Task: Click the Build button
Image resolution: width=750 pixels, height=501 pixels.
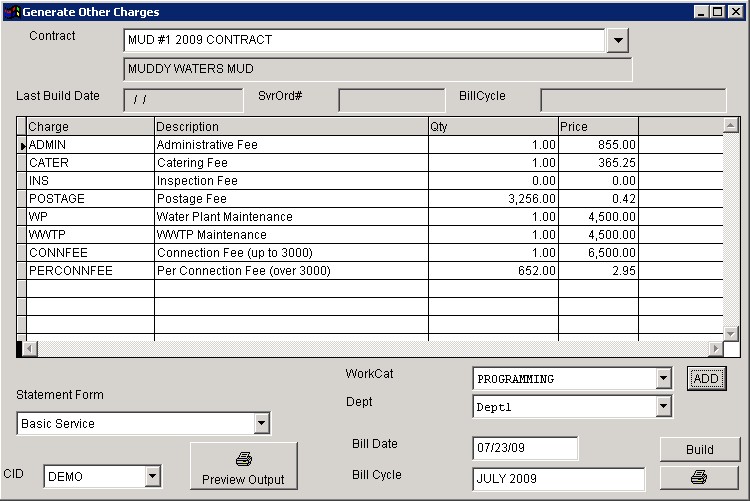Action: (x=699, y=449)
